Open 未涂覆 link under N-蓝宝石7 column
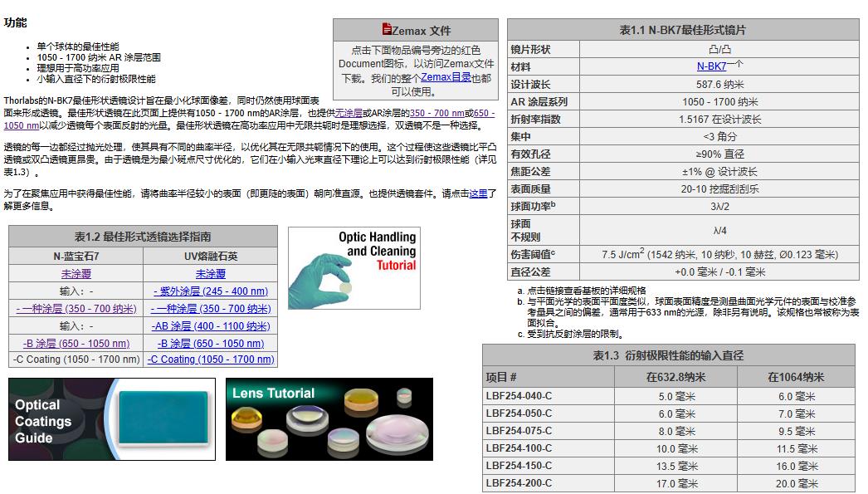This screenshot has height=494, width=868. (76, 274)
